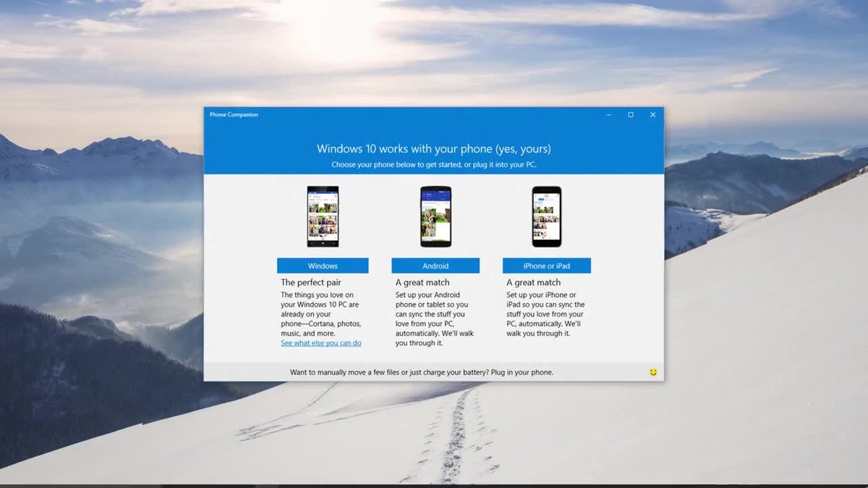The height and width of the screenshot is (488, 868).
Task: Click the Windows phone description text
Action: pyautogui.click(x=321, y=314)
